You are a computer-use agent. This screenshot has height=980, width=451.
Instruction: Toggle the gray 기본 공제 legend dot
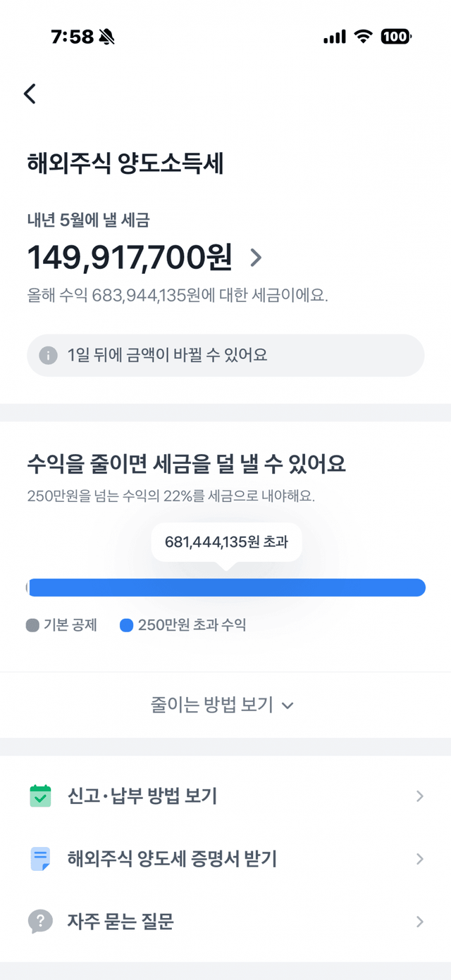(32, 625)
